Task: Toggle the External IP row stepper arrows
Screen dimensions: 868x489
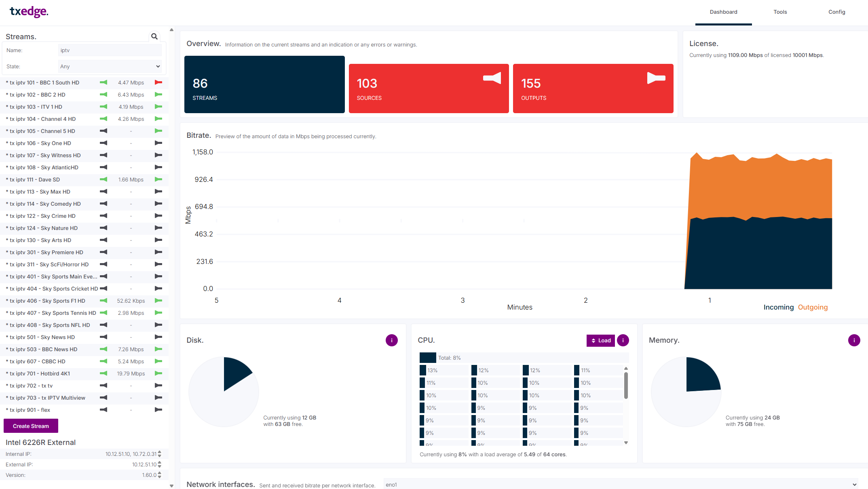Action: (x=159, y=464)
